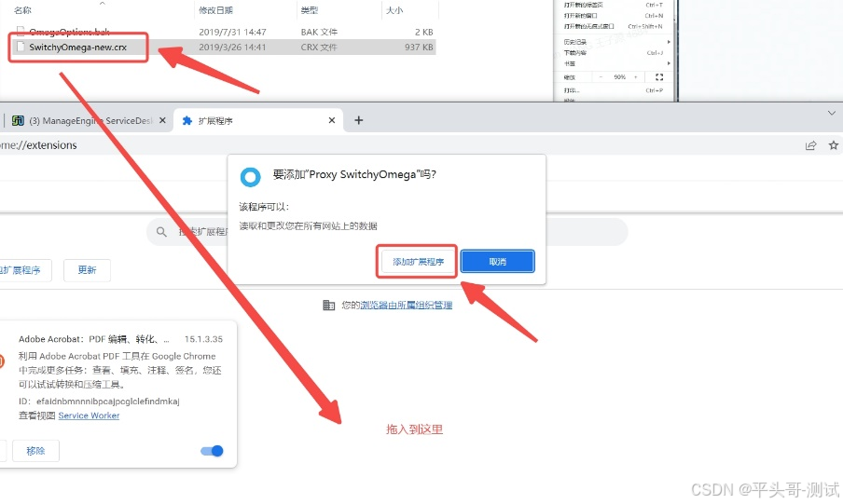This screenshot has height=504, width=843.
Task: Open a new tab with plus button
Action: point(359,120)
